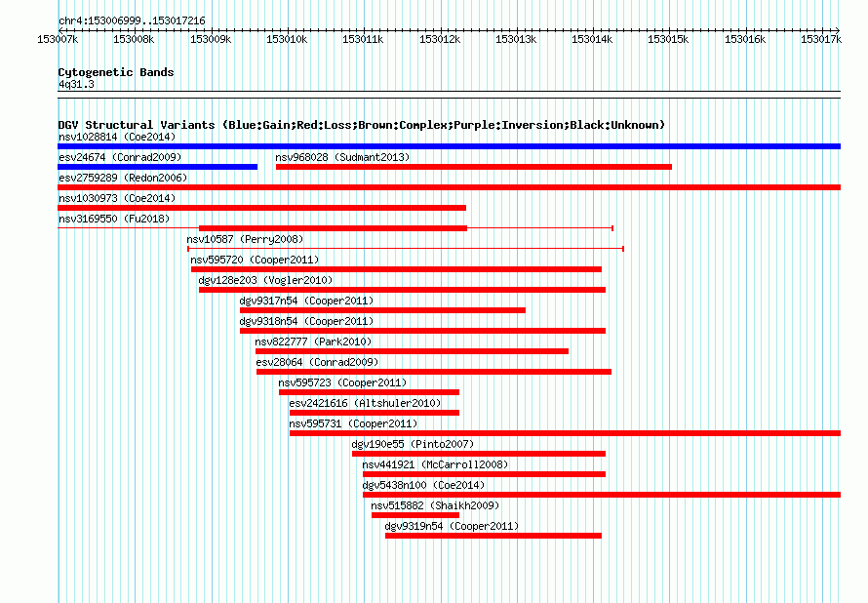868x603 pixels.
Task: Click the red dgv5438n100 loss bar
Action: (x=602, y=495)
